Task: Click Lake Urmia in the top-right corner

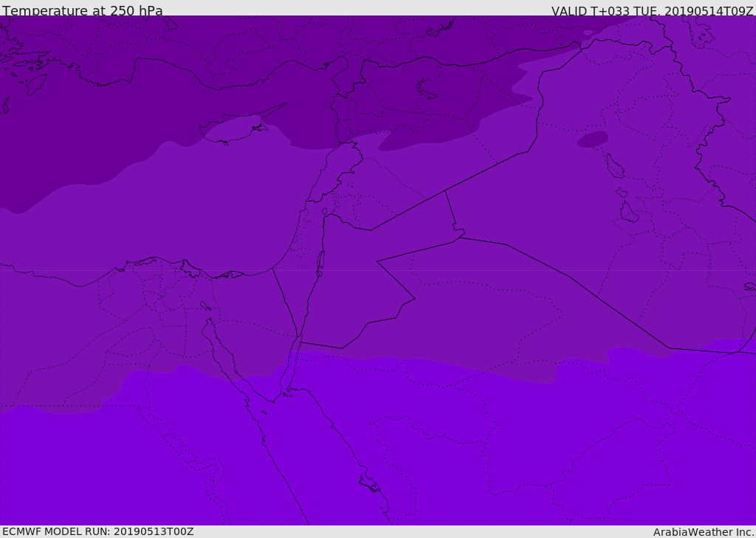Action: pos(703,32)
